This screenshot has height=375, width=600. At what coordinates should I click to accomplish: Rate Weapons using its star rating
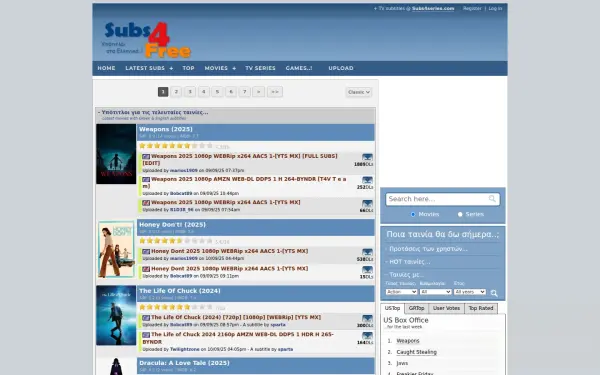tap(176, 146)
